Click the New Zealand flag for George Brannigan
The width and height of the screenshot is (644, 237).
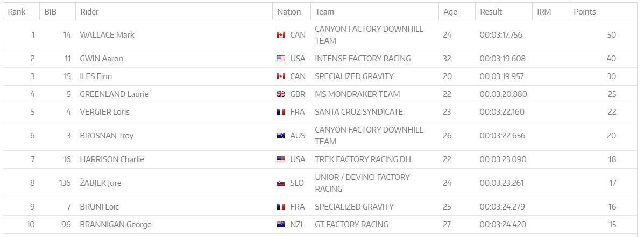click(x=281, y=225)
